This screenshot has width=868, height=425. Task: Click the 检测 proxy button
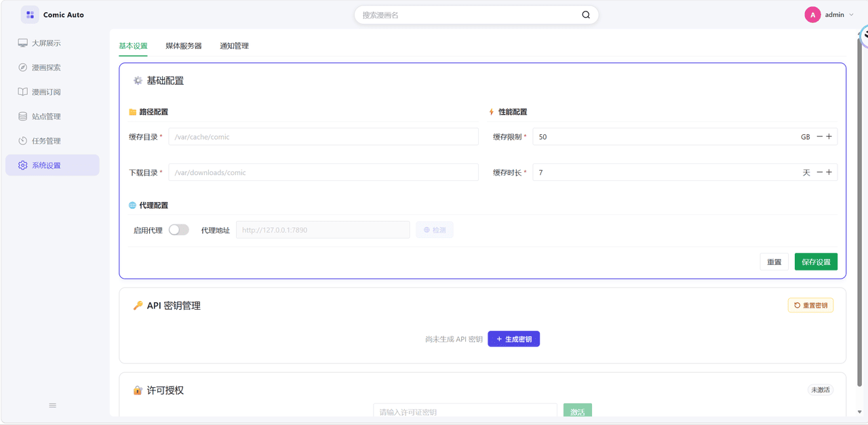pos(435,230)
